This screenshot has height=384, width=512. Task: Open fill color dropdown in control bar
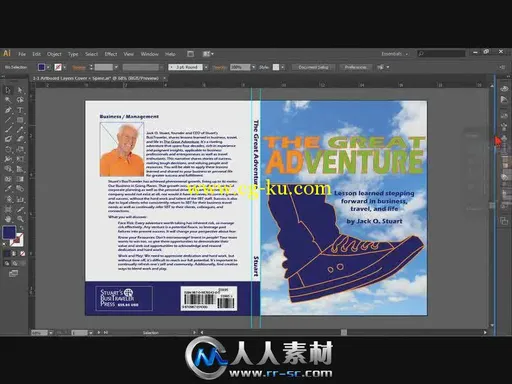tap(49, 67)
